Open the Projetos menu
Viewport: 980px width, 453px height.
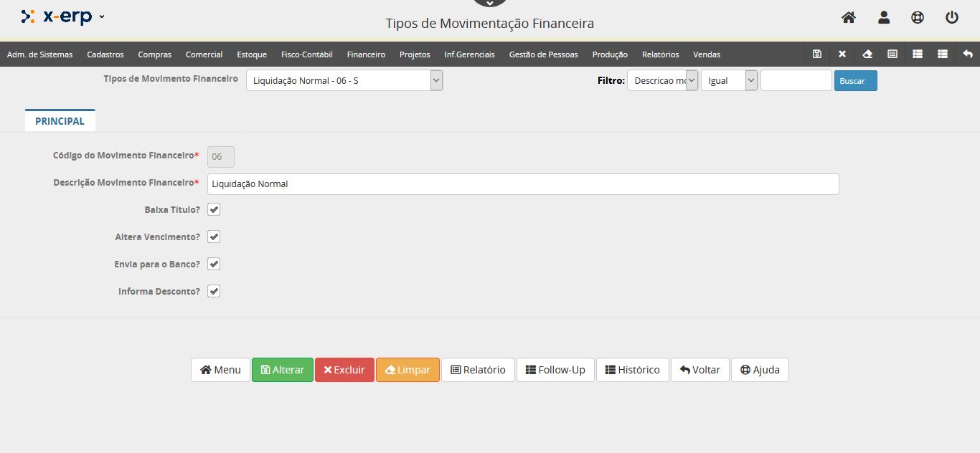pyautogui.click(x=415, y=54)
